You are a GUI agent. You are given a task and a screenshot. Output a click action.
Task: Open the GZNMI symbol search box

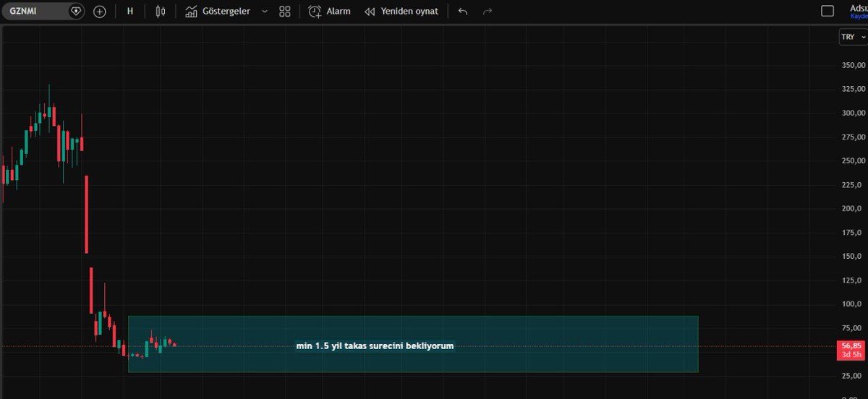tap(43, 12)
